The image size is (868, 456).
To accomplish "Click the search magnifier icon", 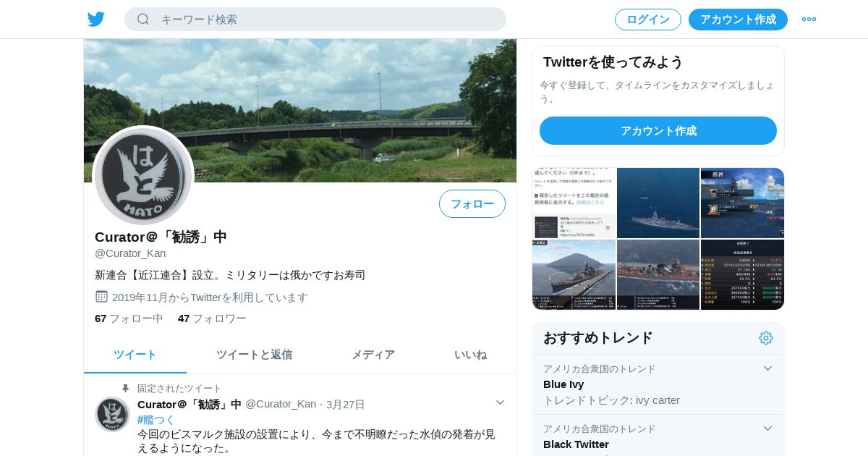I will point(143,20).
